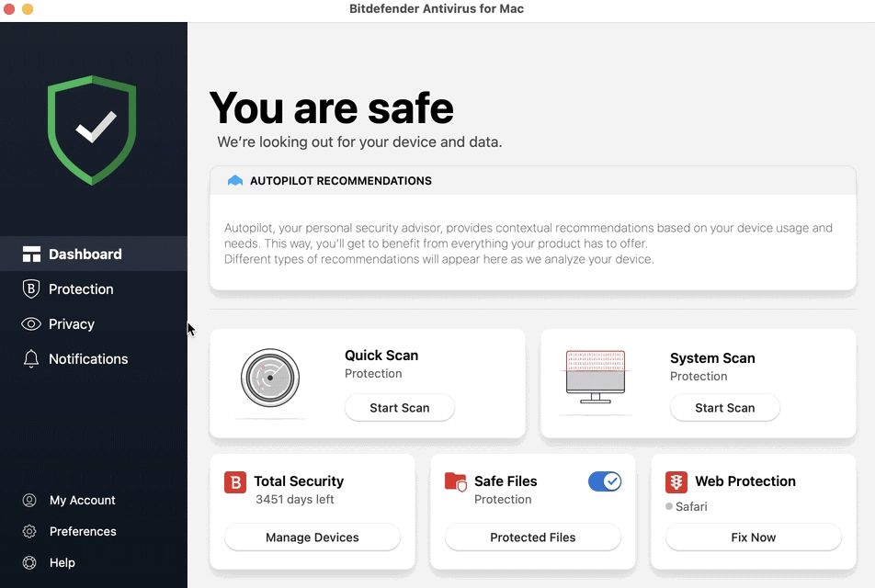Click the 'Web Protection' title
875x588 pixels.
745,481
